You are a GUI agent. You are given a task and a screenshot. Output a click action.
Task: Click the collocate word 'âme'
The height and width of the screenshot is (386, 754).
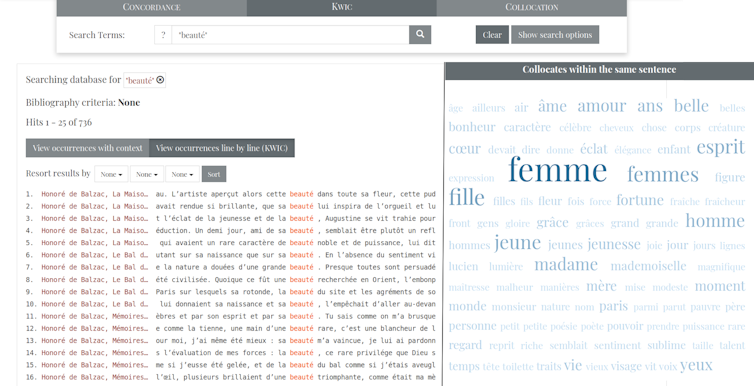[x=552, y=106]
